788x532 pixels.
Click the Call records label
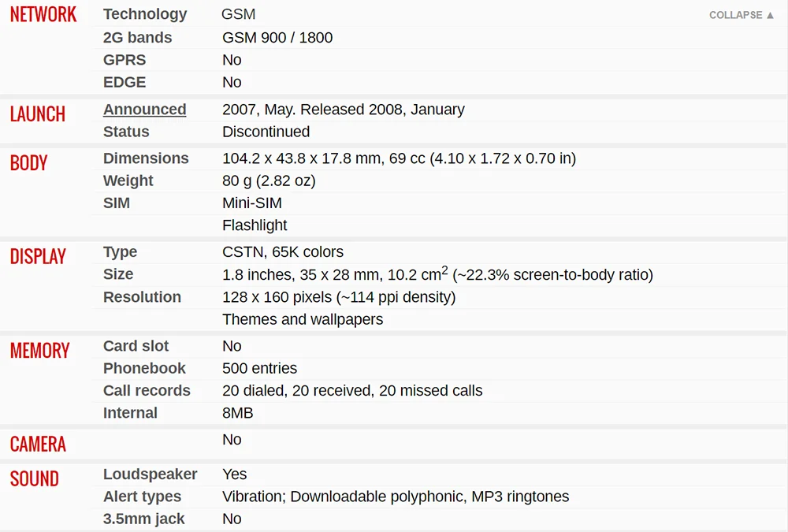click(147, 390)
